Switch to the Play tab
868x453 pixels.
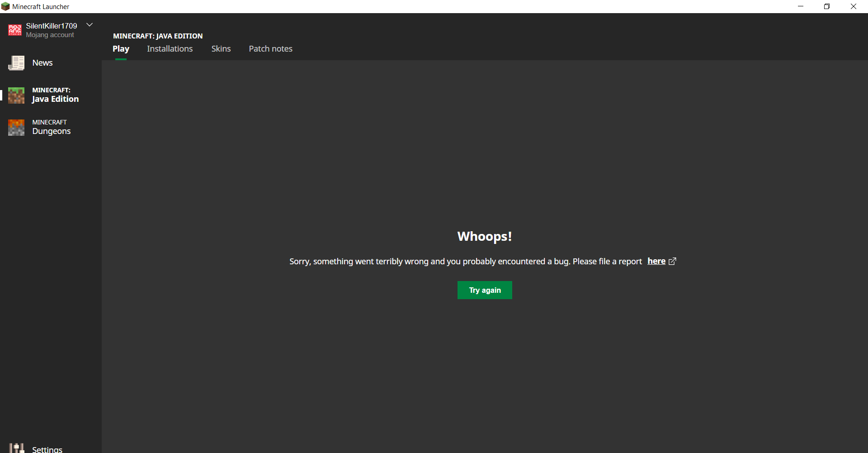pyautogui.click(x=121, y=49)
